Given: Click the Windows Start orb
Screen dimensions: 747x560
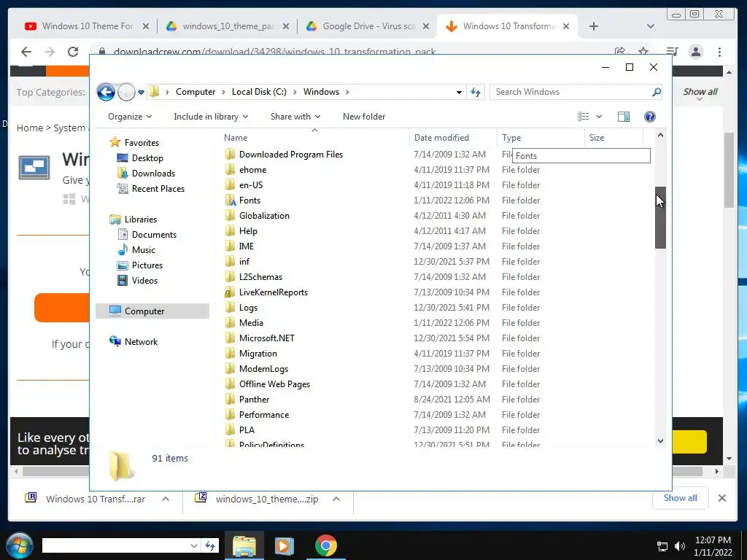Looking at the screenshot, I should coord(19,545).
